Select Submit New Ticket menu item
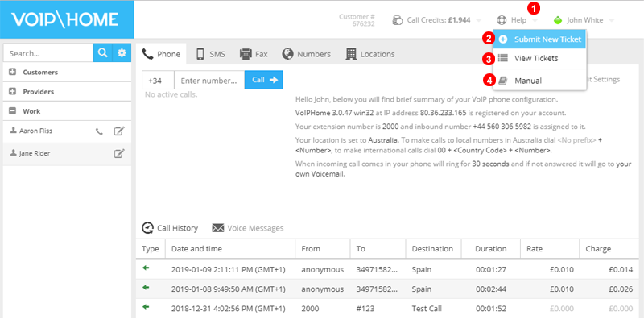This screenshot has width=644, height=320. click(x=539, y=39)
